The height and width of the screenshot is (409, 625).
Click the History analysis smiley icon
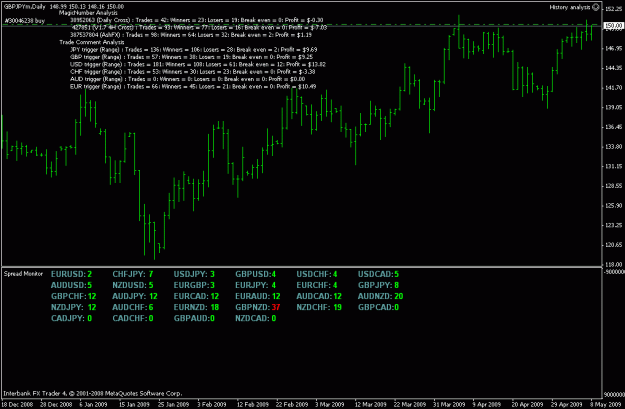point(596,7)
